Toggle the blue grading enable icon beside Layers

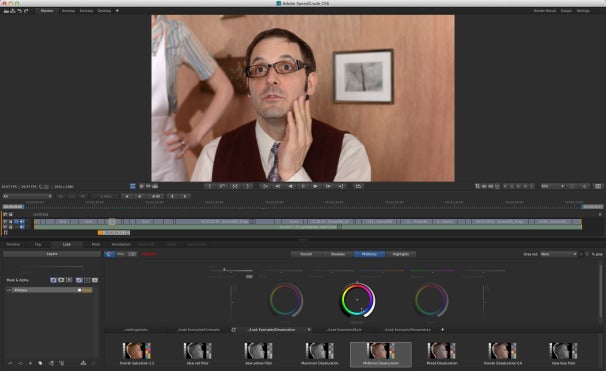coord(109,254)
